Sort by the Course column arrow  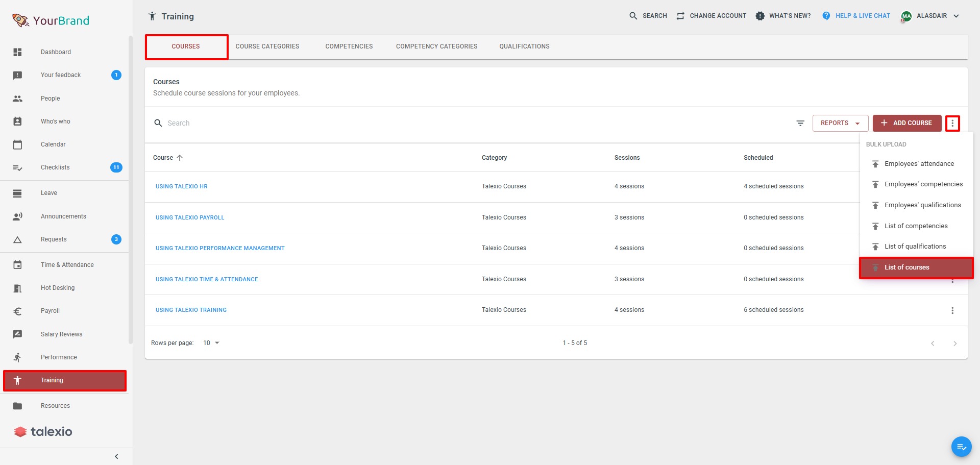(180, 158)
